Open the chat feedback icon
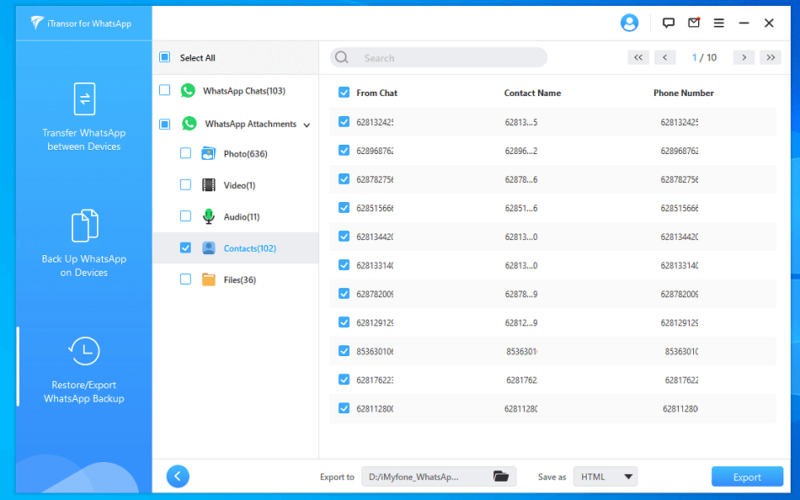The width and height of the screenshot is (800, 500). click(668, 23)
